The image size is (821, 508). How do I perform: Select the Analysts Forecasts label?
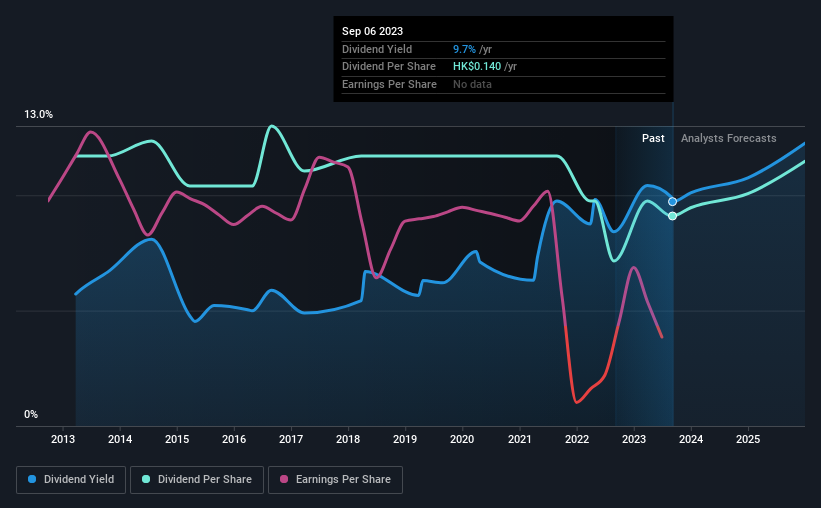[x=728, y=138]
